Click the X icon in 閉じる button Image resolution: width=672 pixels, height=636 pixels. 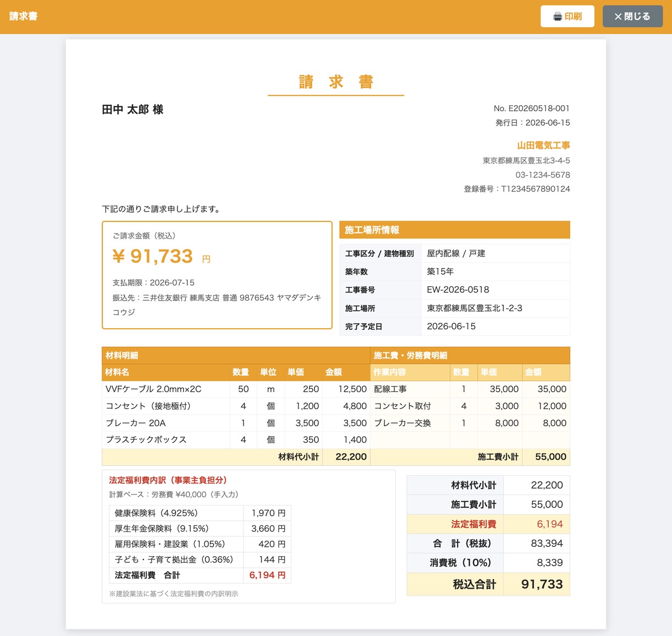[x=618, y=17]
